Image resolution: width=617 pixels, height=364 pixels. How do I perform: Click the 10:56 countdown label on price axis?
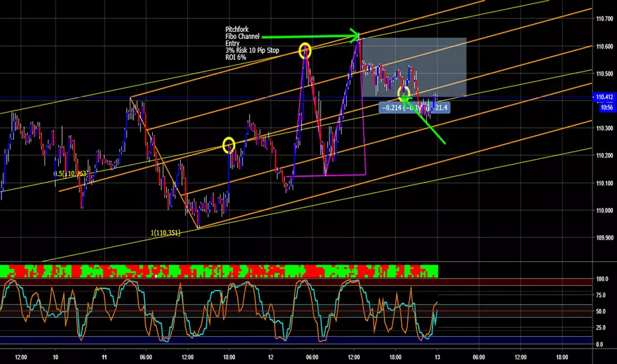click(606, 107)
